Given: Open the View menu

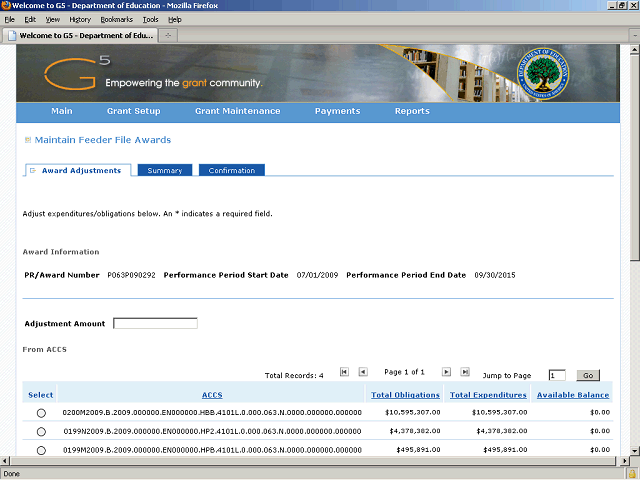Looking at the screenshot, I should (x=53, y=20).
